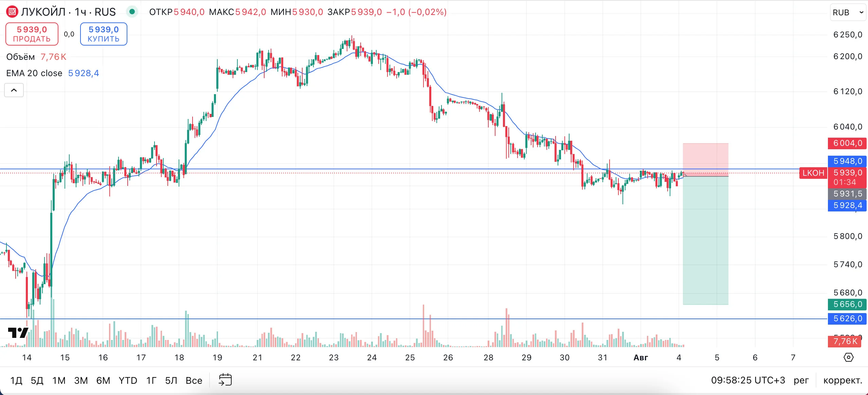Screen dimensions: 868x395
Task: Open the go-to-date calendar icon
Action: tap(225, 380)
